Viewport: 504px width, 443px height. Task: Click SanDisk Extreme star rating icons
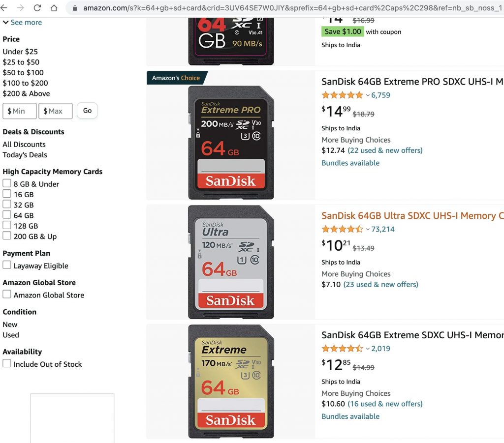[x=342, y=349]
